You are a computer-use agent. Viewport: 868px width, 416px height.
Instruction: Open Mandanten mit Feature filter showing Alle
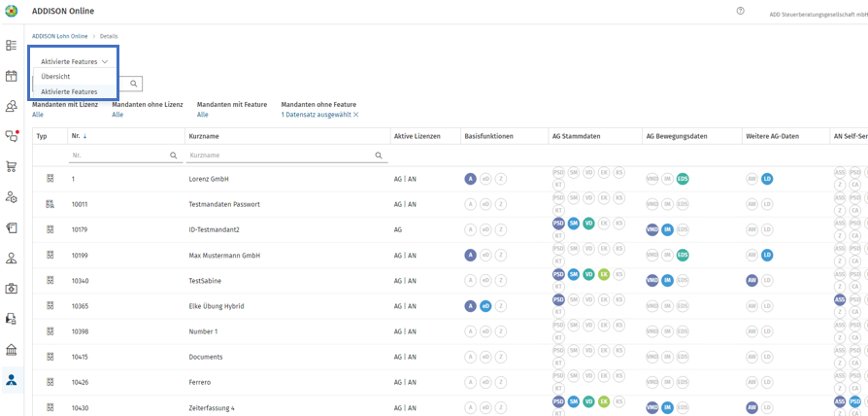(x=203, y=115)
